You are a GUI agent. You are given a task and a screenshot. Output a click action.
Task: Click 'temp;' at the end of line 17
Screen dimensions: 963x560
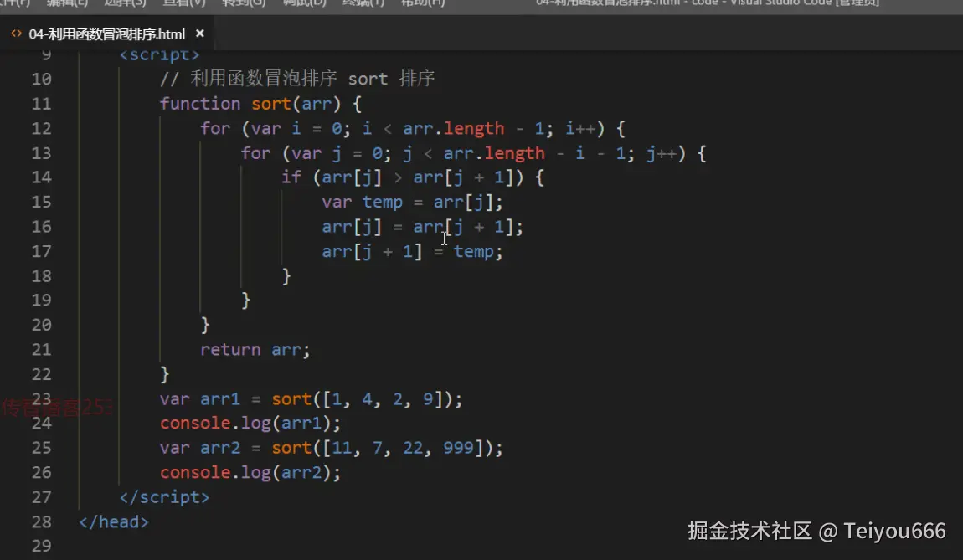[x=478, y=251]
